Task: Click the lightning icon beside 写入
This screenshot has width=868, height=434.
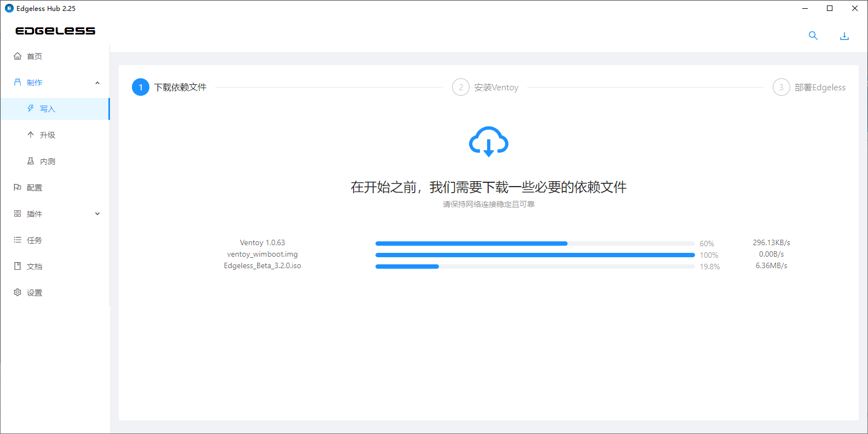Action: pyautogui.click(x=31, y=108)
